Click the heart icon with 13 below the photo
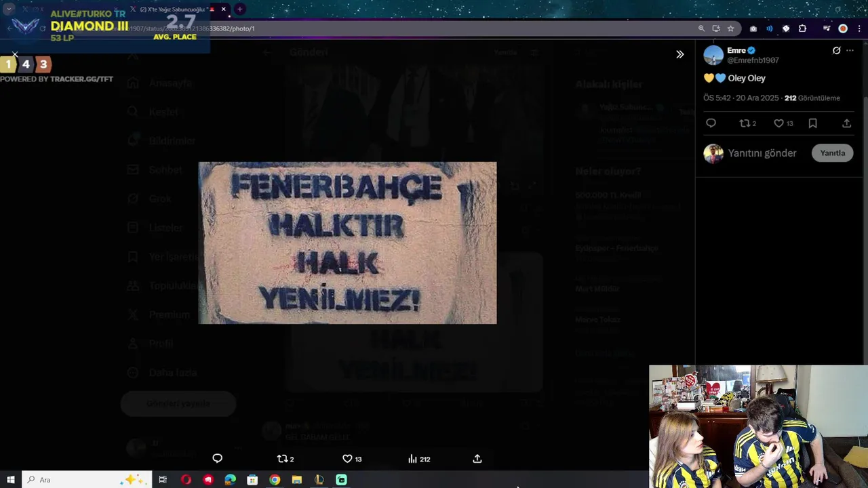868x488 pixels. pyautogui.click(x=352, y=459)
